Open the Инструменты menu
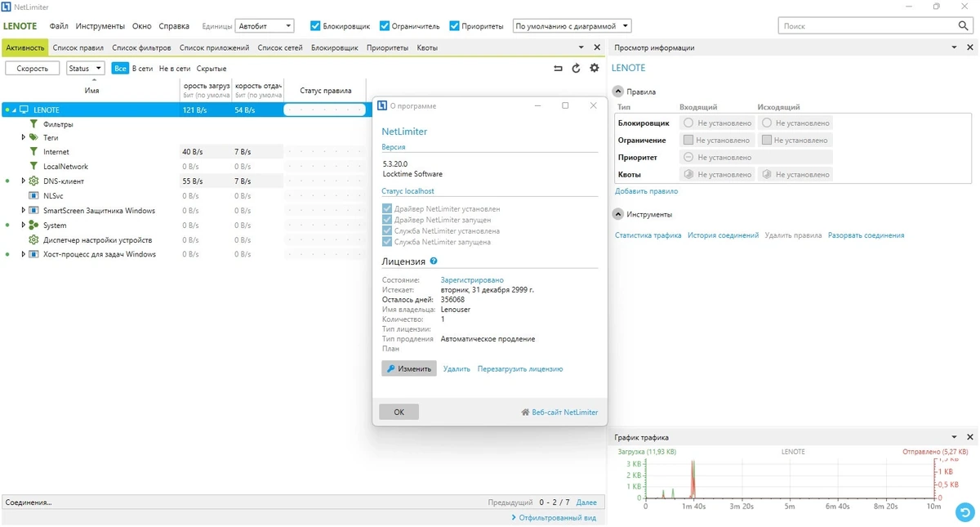The height and width of the screenshot is (527, 980). pyautogui.click(x=100, y=26)
